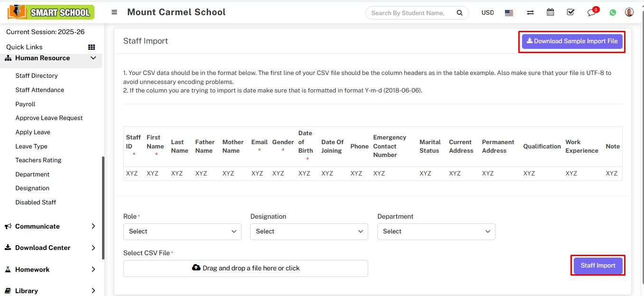The height and width of the screenshot is (296, 644).
Task: Open the calendar icon in header
Action: (x=550, y=13)
